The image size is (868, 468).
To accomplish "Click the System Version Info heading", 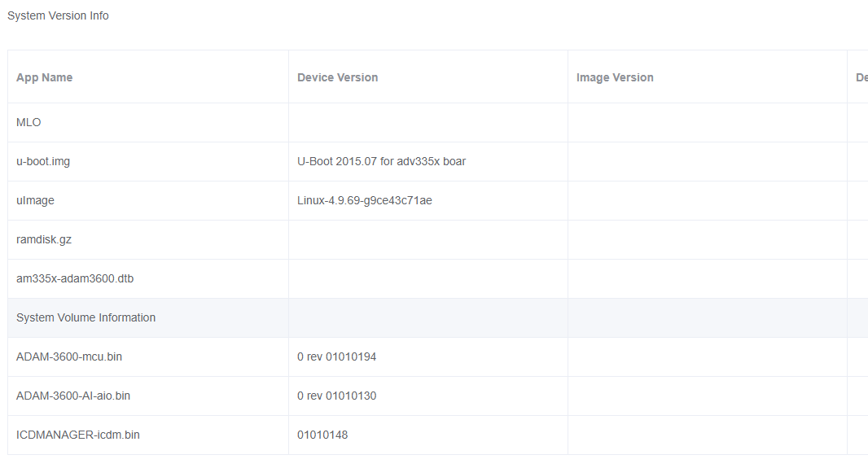I will [x=58, y=15].
